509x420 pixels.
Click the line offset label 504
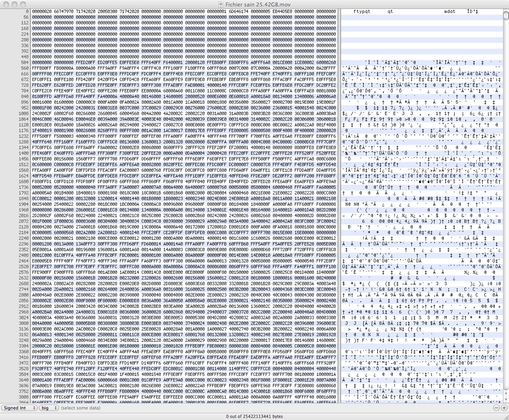pos(25,62)
